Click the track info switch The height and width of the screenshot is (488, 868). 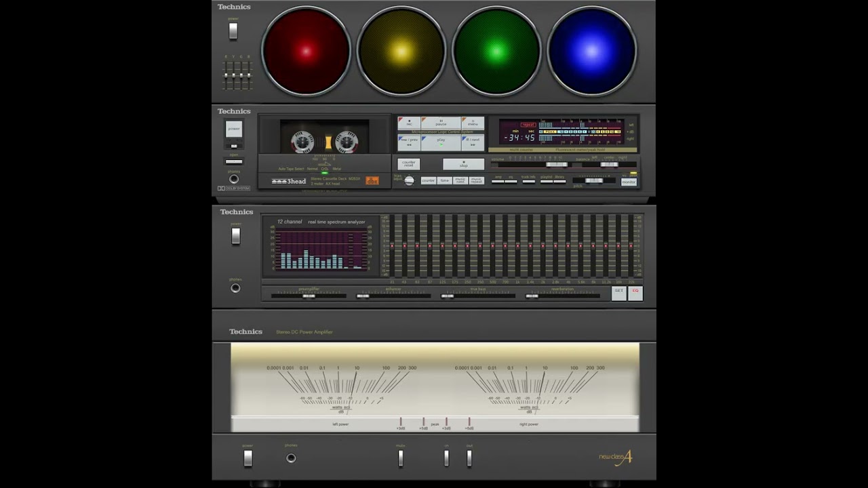click(528, 181)
